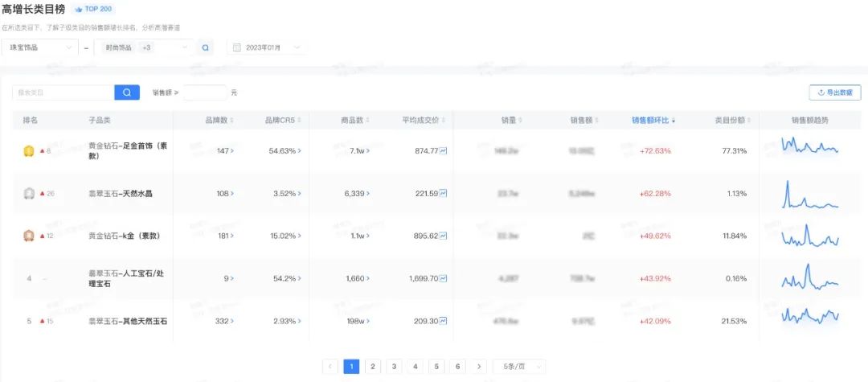The image size is (868, 382).
Task: Open the 时尚饰品 +3 subcategory dropdown
Action: click(144, 47)
